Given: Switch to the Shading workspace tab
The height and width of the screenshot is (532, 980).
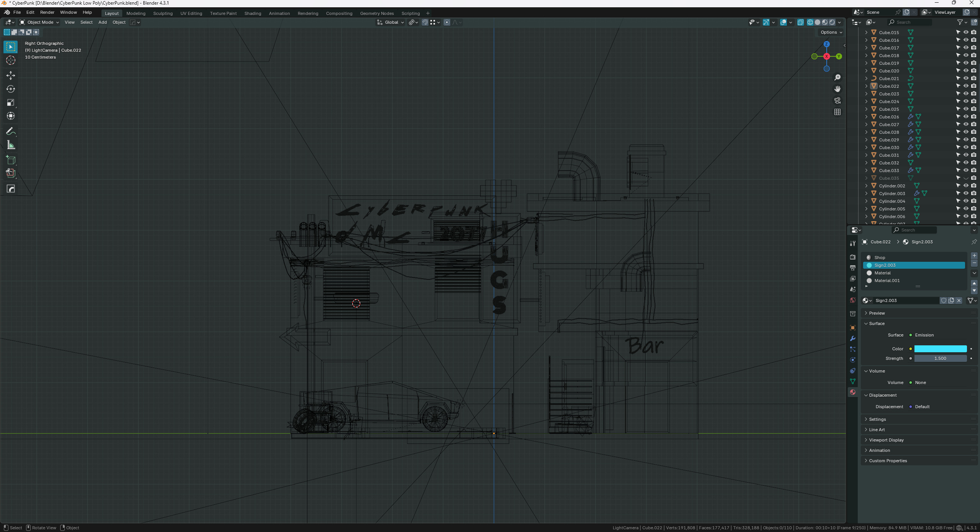Looking at the screenshot, I should [253, 13].
